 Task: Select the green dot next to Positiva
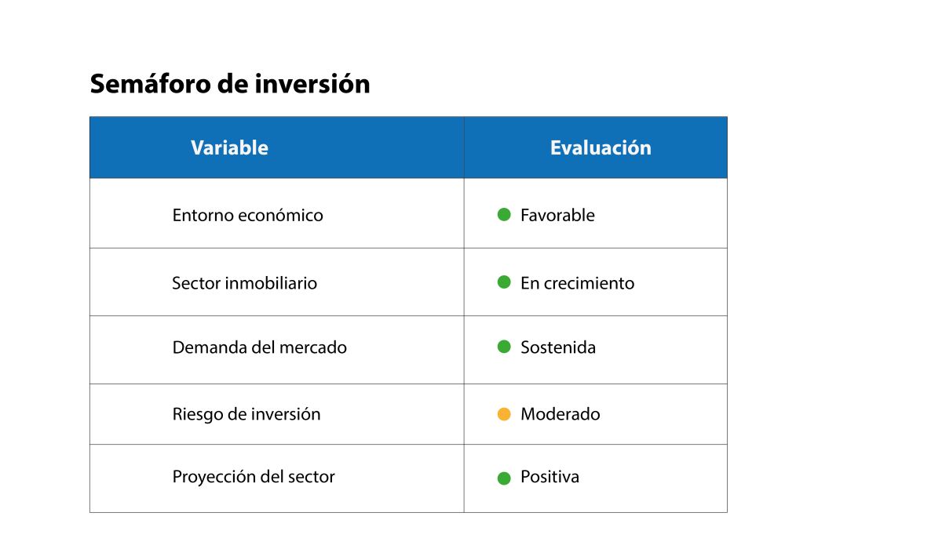point(504,478)
